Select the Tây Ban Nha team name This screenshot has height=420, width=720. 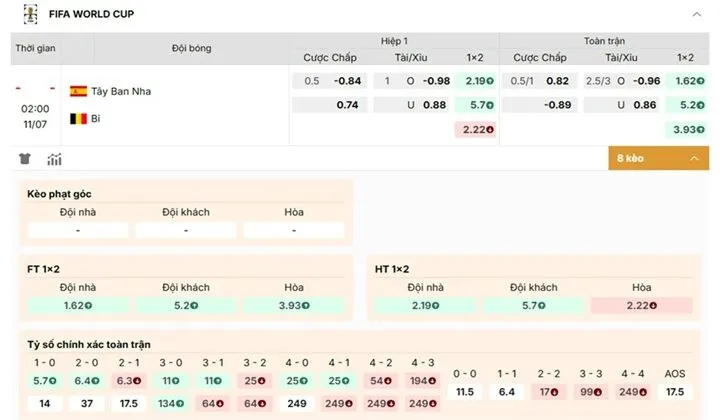pyautogui.click(x=121, y=91)
